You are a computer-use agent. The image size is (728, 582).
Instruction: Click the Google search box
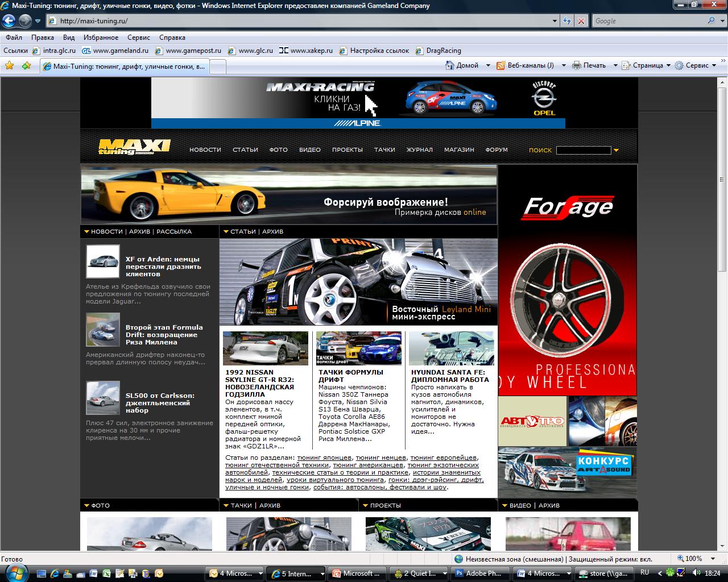[x=648, y=21]
